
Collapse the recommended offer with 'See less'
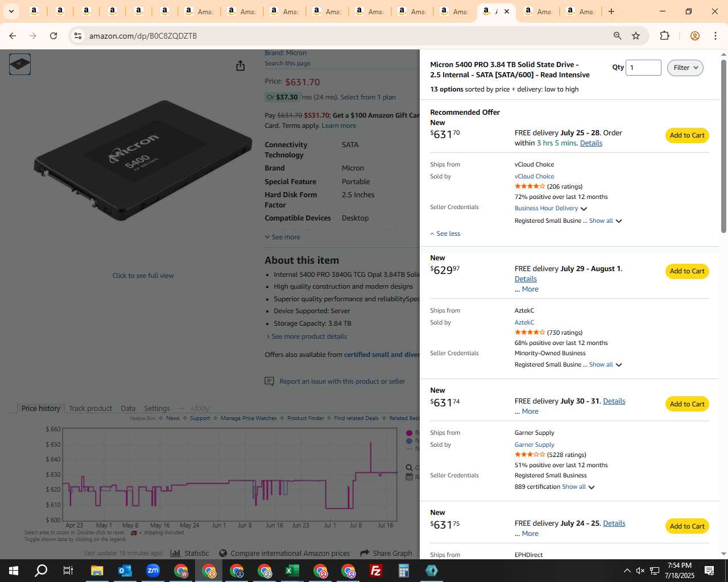tap(445, 234)
